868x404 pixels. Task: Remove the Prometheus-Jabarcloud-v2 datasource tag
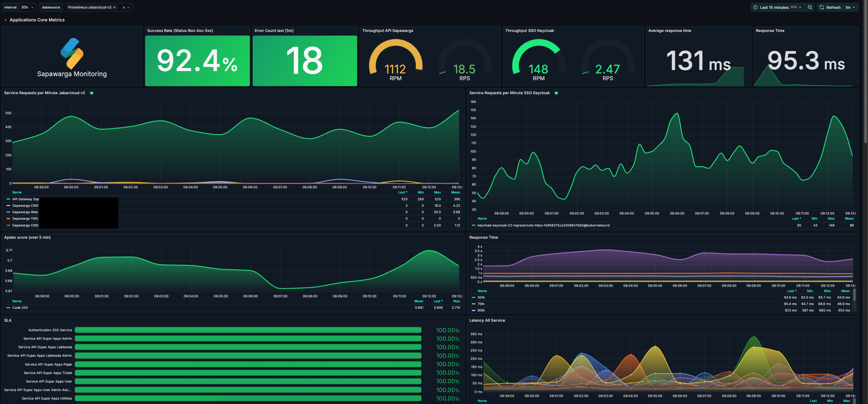(115, 7)
